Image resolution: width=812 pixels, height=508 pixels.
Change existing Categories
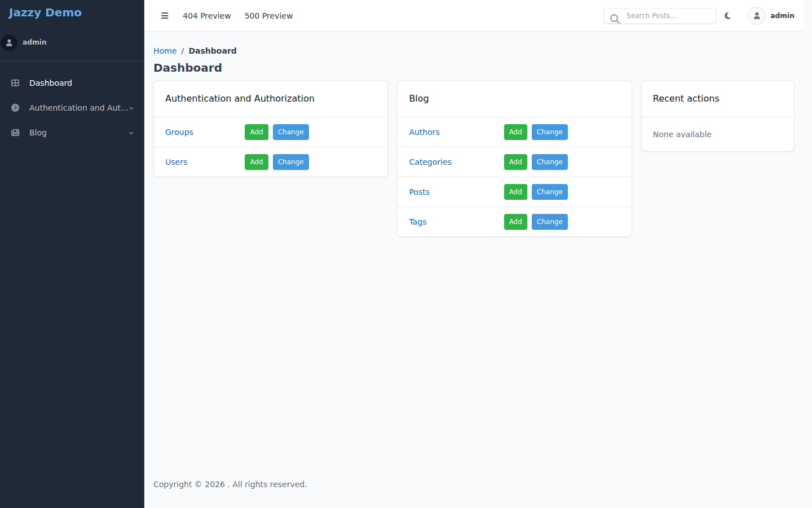(550, 162)
